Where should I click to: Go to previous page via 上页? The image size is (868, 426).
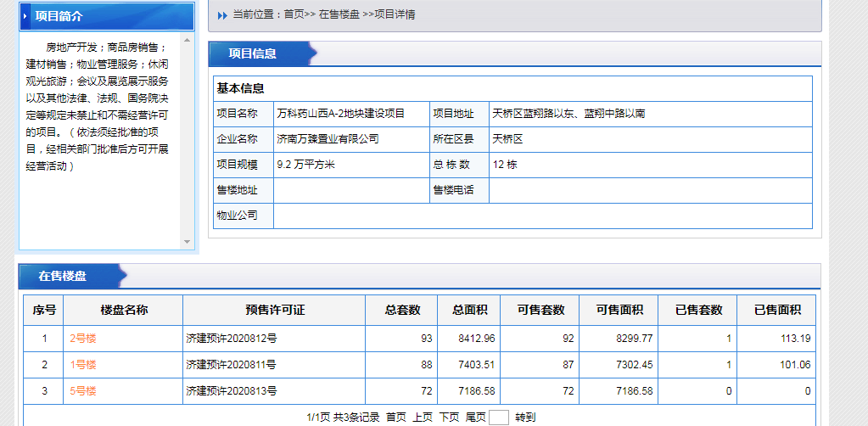(423, 418)
